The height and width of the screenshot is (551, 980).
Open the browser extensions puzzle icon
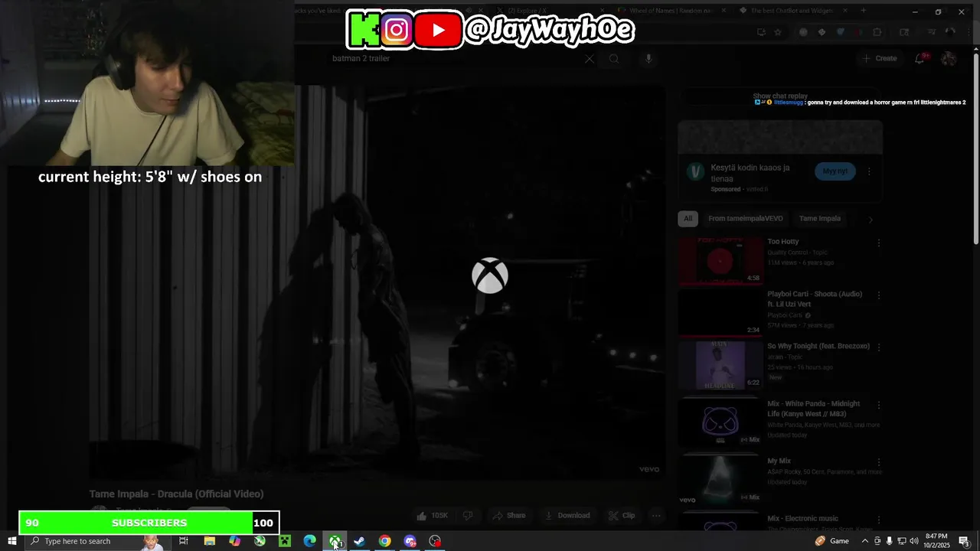tap(877, 32)
